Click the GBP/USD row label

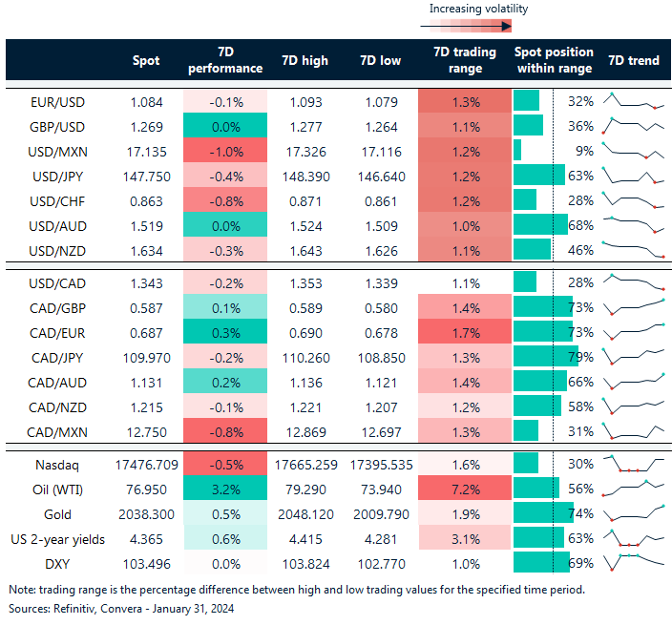point(56,125)
